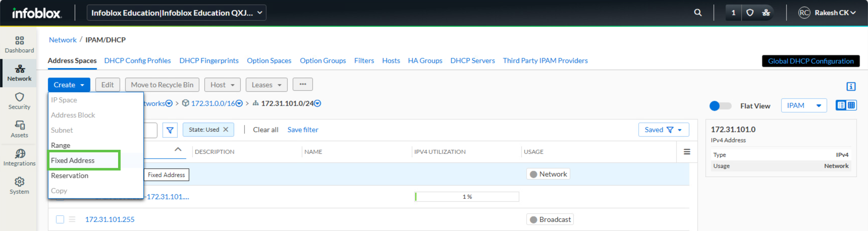This screenshot has height=231, width=868.
Task: Expand the networks breadcrumb chevron
Action: click(169, 103)
